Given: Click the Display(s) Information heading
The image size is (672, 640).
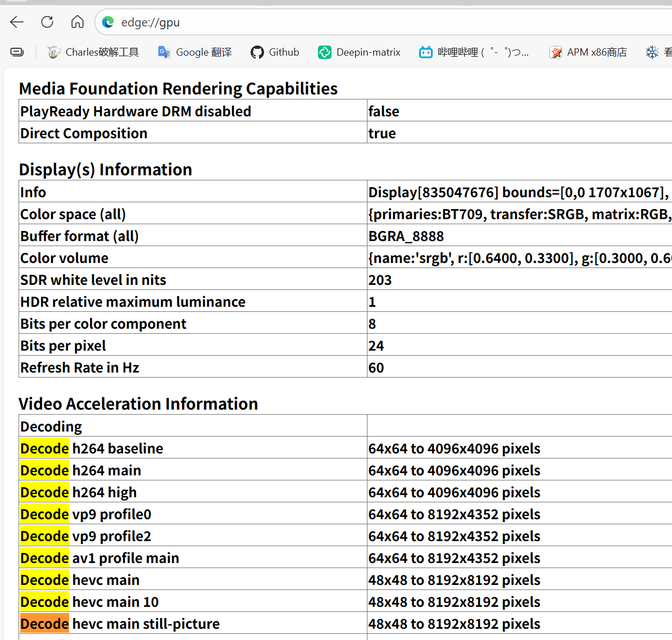Looking at the screenshot, I should (106, 169).
